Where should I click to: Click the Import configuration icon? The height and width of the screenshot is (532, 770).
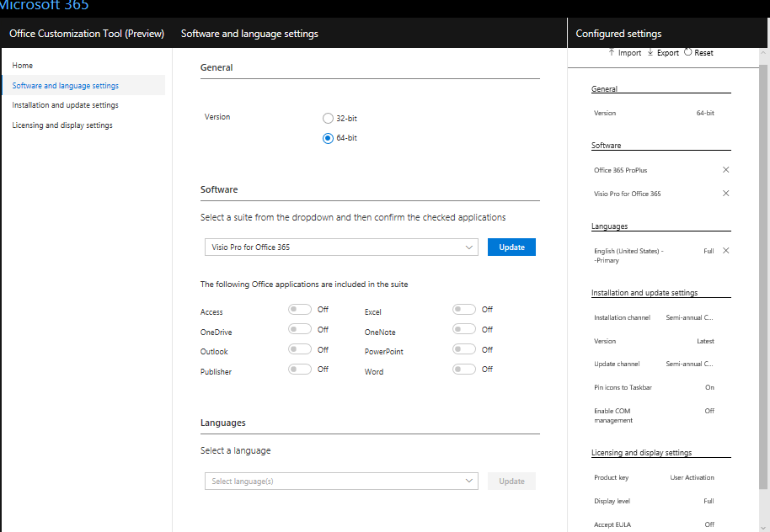click(x=612, y=52)
